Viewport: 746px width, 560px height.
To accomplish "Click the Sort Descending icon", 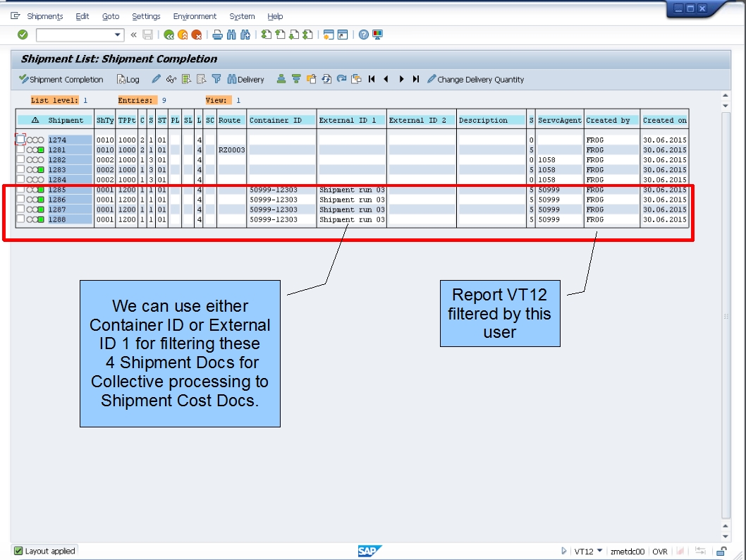I will (x=296, y=79).
